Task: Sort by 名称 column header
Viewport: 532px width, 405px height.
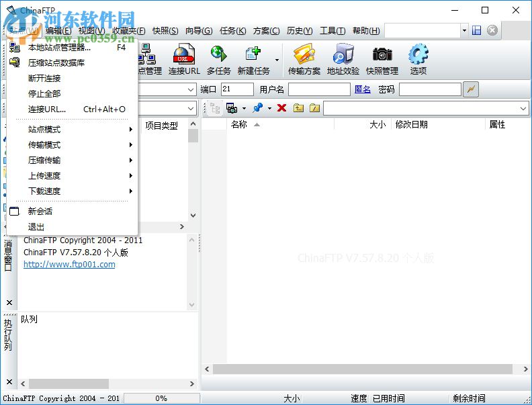Action: [x=280, y=124]
